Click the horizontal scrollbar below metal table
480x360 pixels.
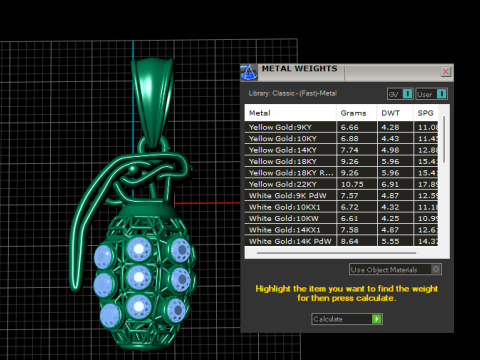point(336,253)
